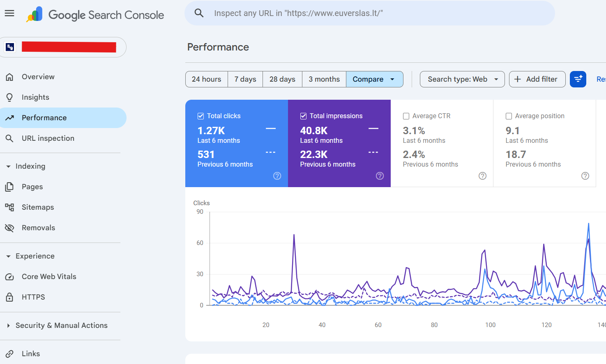Click the Add filter button

pos(537,79)
